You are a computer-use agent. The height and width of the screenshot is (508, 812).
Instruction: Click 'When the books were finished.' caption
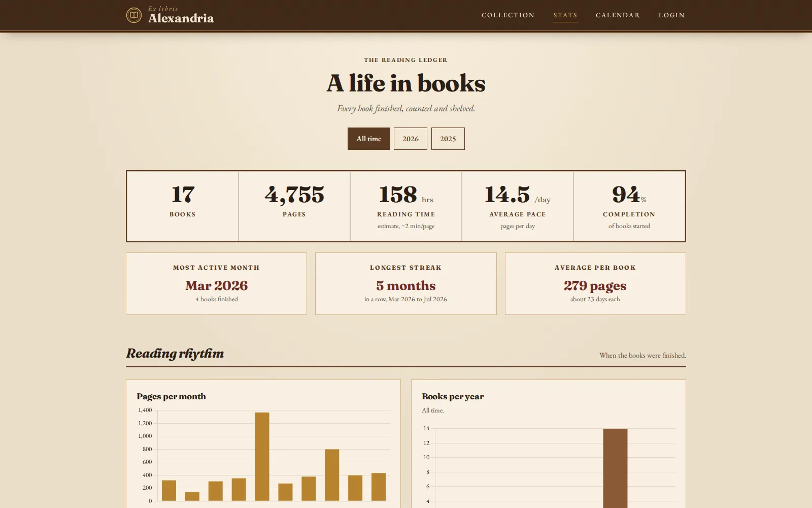[x=642, y=356]
